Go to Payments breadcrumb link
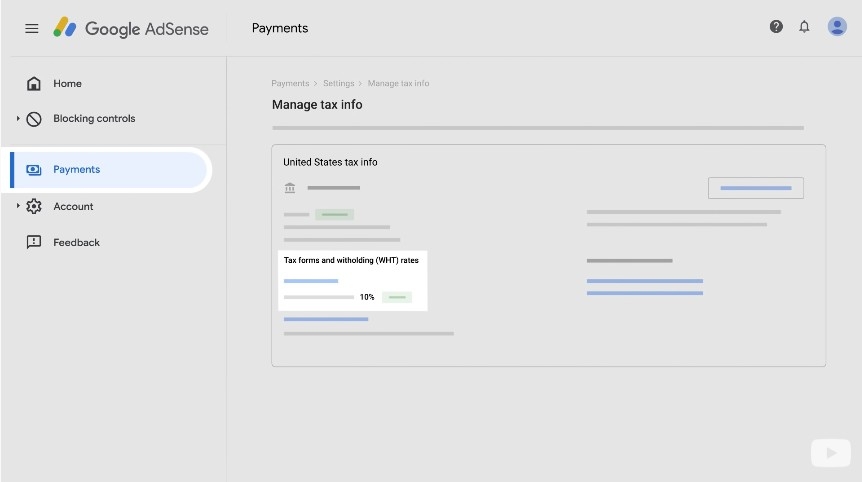The height and width of the screenshot is (482, 862). [290, 84]
